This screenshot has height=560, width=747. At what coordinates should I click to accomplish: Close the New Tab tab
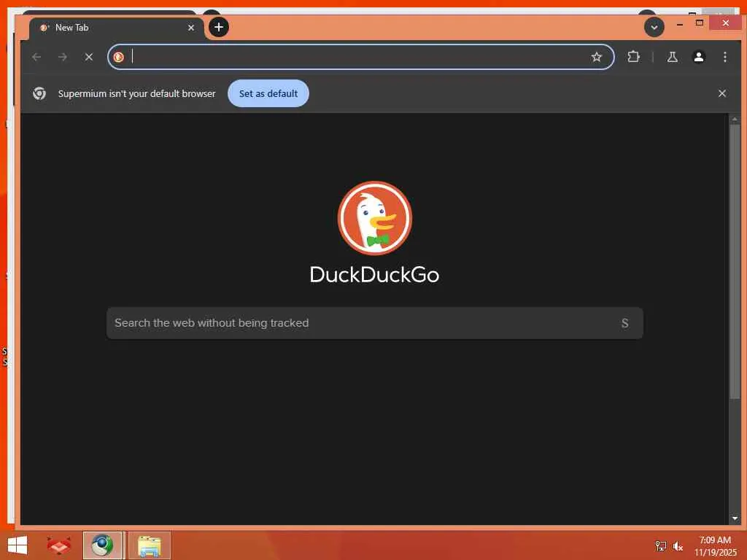click(x=191, y=28)
